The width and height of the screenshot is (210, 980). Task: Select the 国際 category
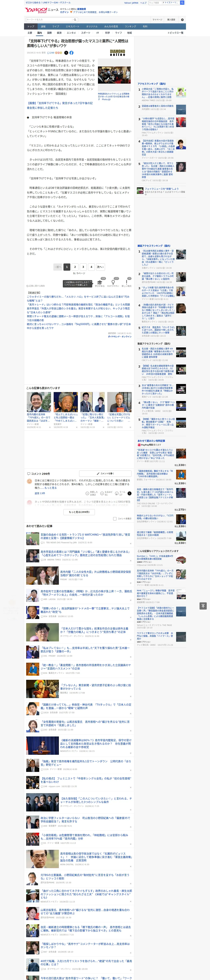pyautogui.click(x=49, y=33)
